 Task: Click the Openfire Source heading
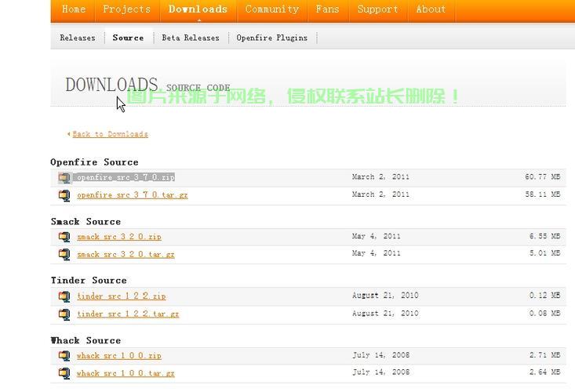tap(95, 162)
